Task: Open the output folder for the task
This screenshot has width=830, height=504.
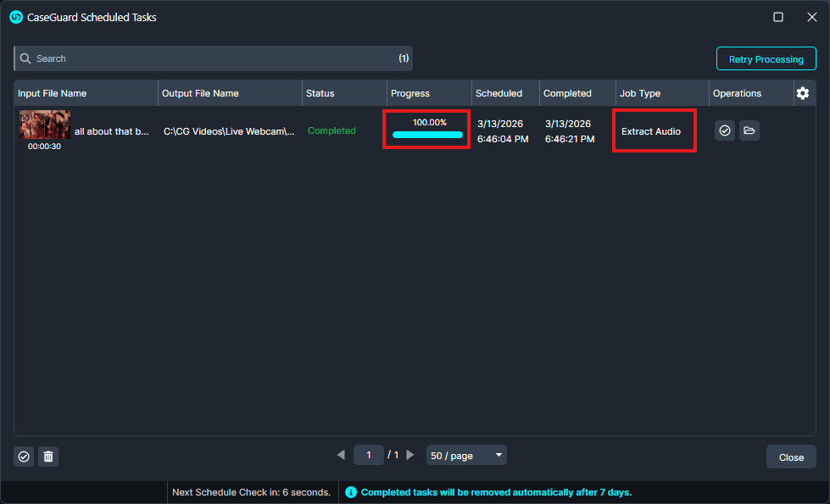Action: [749, 130]
